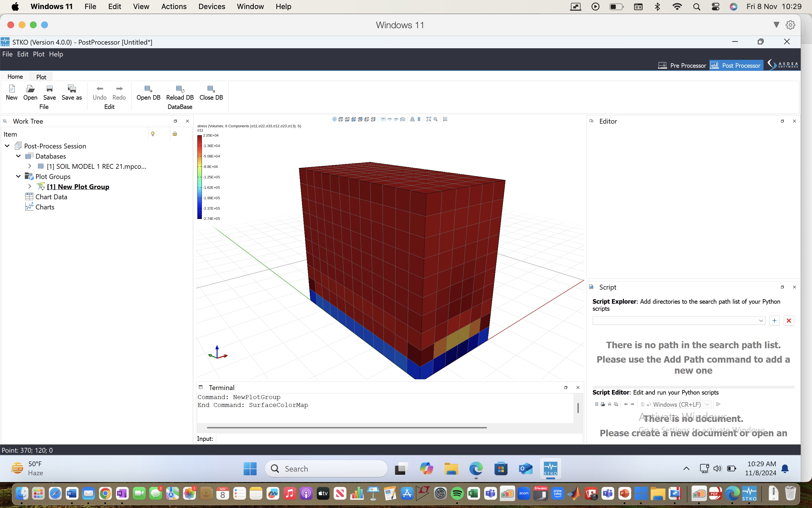Set the isometric view in the viewport toolbar

click(x=334, y=119)
